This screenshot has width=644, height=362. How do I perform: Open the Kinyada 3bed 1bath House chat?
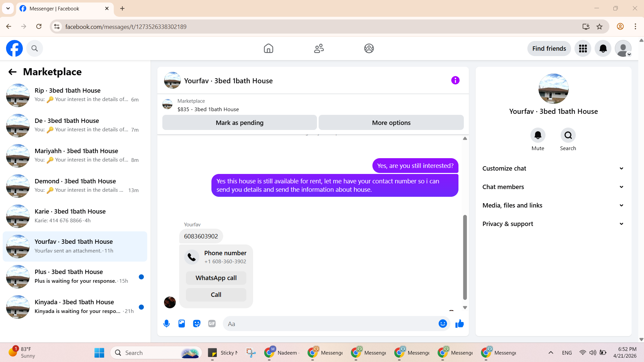(75, 307)
